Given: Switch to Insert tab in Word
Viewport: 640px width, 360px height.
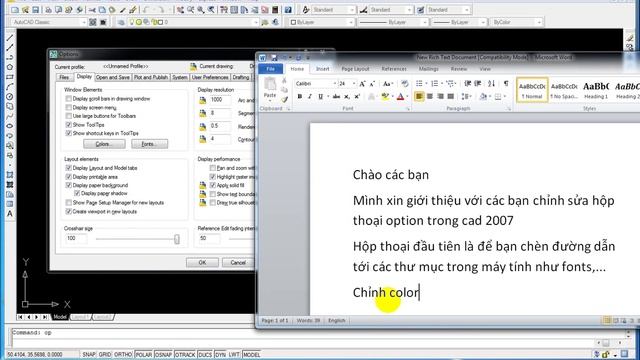Looking at the screenshot, I should click(x=322, y=69).
